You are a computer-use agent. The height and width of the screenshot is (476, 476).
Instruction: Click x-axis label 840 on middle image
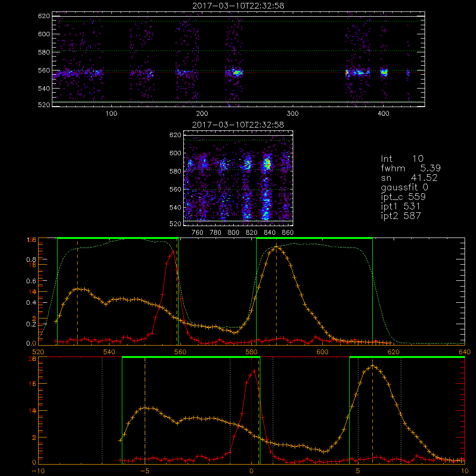click(x=270, y=233)
